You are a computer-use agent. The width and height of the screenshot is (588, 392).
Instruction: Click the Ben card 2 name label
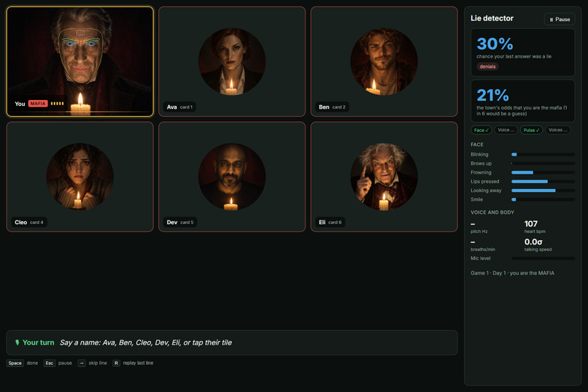[332, 107]
